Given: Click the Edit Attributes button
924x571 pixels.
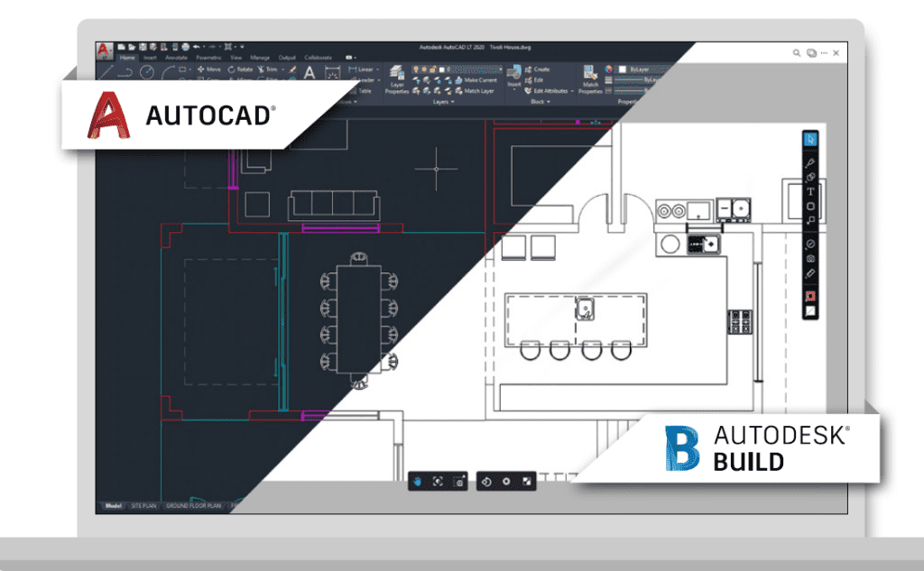Looking at the screenshot, I should pos(549,90).
